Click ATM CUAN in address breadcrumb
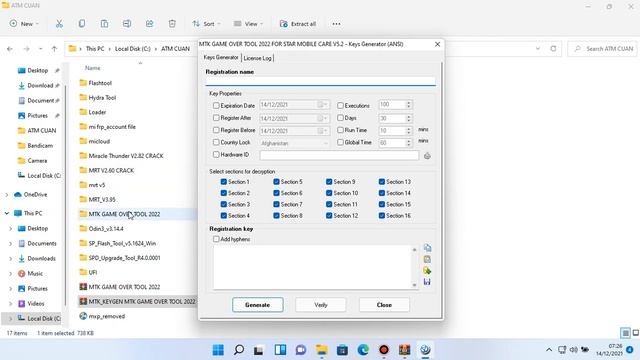 pos(175,49)
